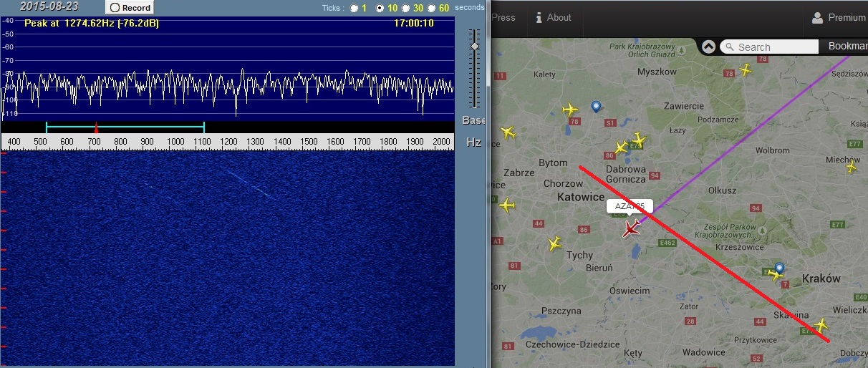This screenshot has height=368, width=868.
Task: Click the blue airport pin near Kraków
Action: point(779,268)
